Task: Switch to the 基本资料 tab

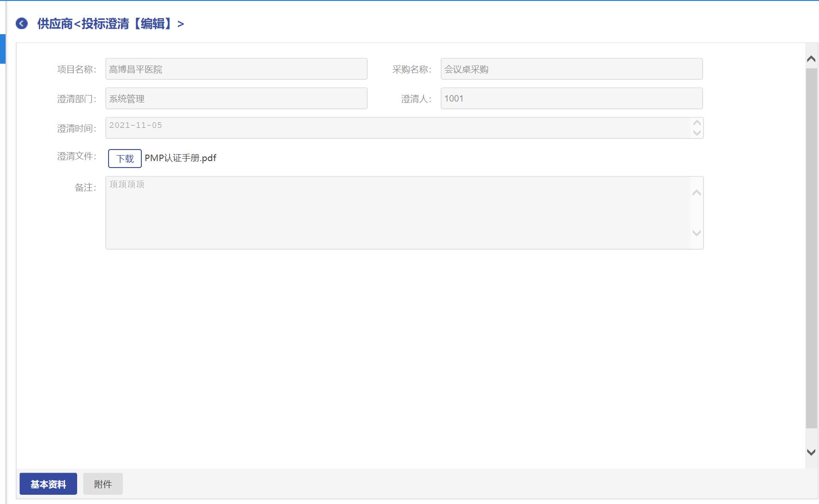Action: [48, 484]
